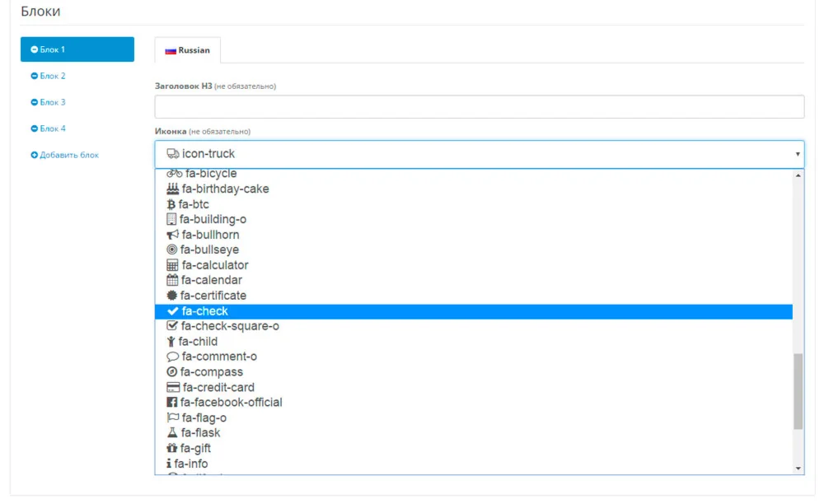The image size is (824, 504).
Task: Choose the highlighted fa-check option text
Action: (x=205, y=311)
